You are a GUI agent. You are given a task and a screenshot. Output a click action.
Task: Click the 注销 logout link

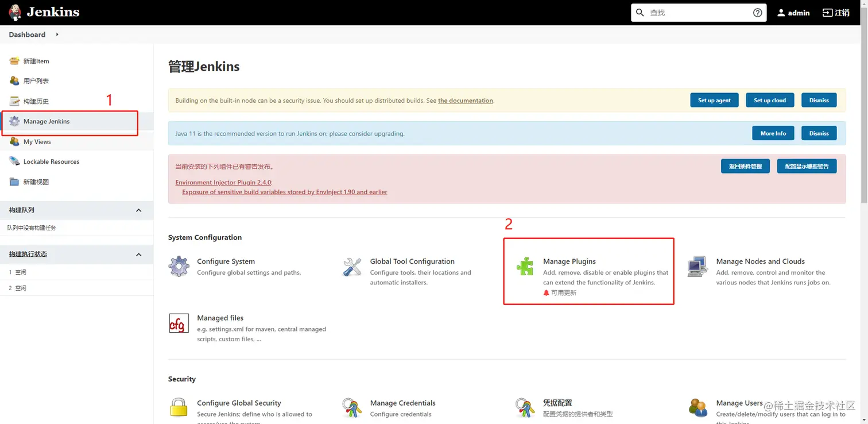coord(842,13)
